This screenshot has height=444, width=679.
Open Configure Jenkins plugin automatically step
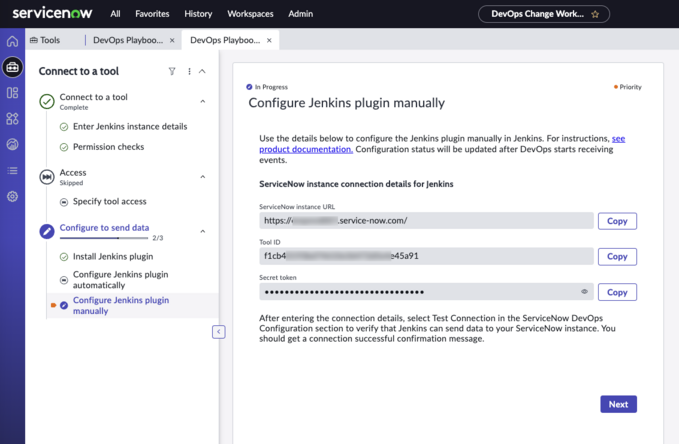120,280
